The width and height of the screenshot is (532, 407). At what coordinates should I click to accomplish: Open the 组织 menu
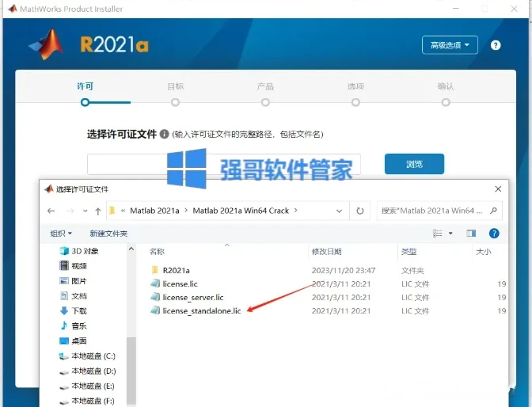click(61, 234)
